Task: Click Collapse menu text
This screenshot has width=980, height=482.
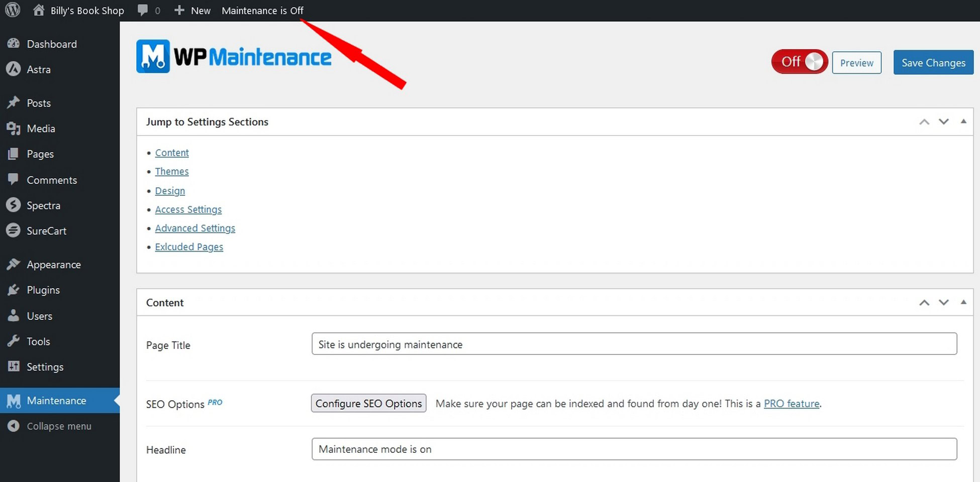Action: point(59,426)
